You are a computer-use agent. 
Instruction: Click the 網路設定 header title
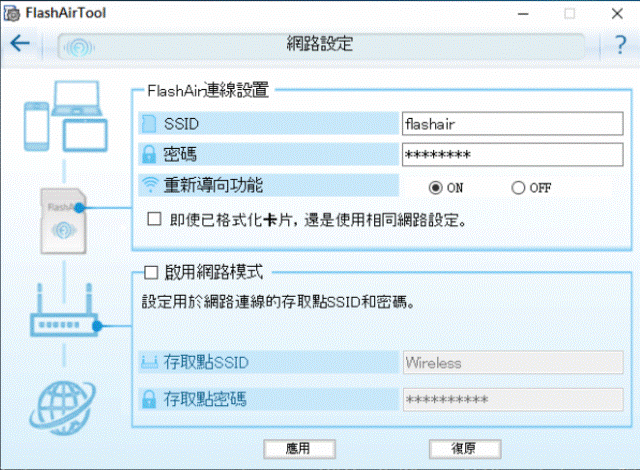(320, 43)
